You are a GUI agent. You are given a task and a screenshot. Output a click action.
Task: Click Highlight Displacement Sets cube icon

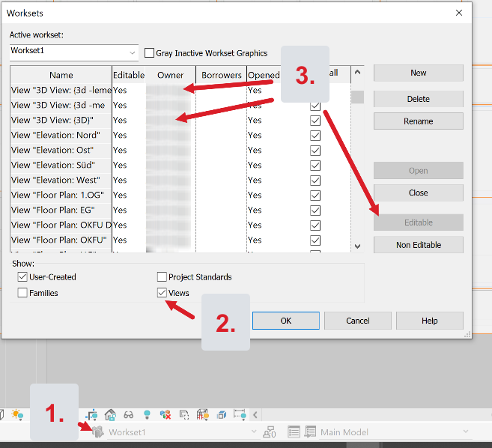pyautogui.click(x=222, y=415)
